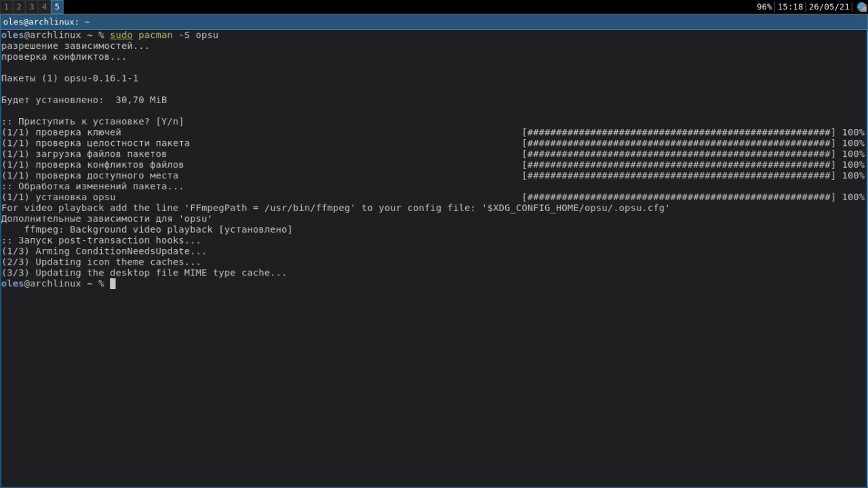Click the 96% battery indicator
The height and width of the screenshot is (488, 868).
pos(764,7)
